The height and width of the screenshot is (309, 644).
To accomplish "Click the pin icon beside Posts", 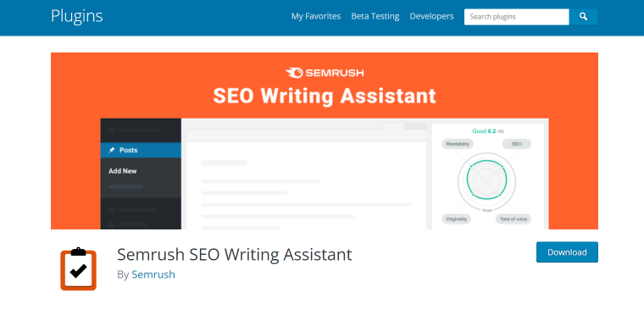I will 111,150.
